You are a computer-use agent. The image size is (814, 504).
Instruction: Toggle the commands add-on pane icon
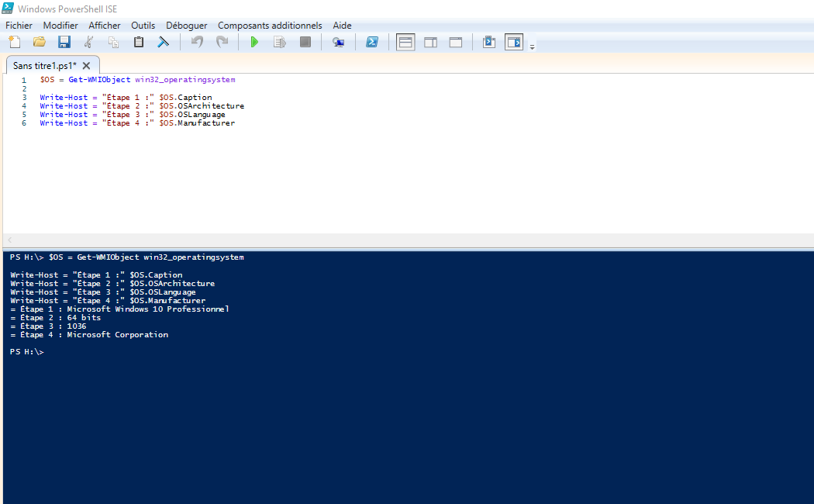(514, 42)
